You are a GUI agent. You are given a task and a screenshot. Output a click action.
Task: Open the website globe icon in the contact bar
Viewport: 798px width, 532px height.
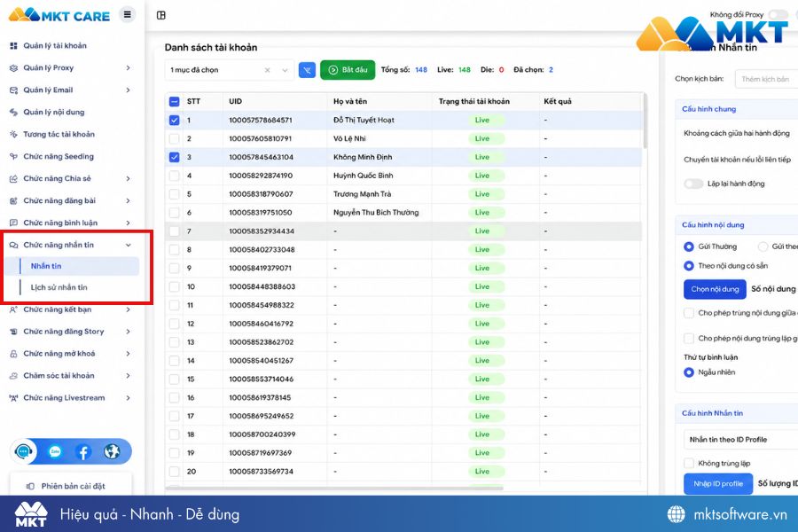click(x=112, y=451)
